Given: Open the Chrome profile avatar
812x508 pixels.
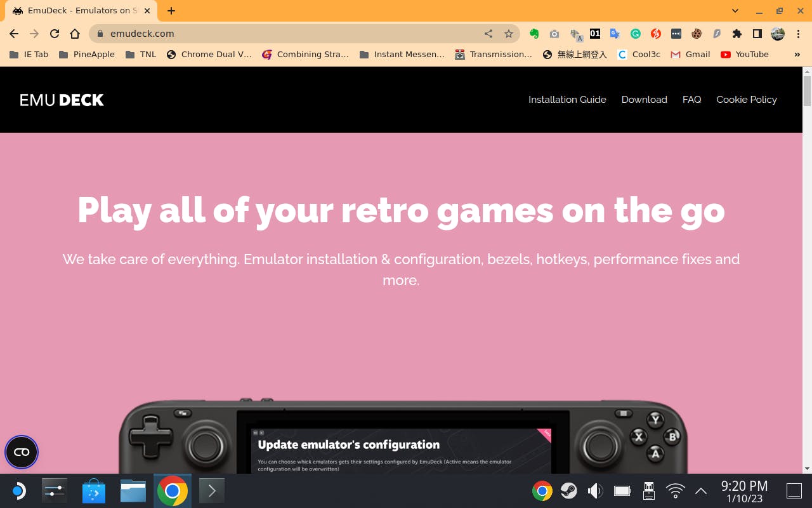Looking at the screenshot, I should (778, 34).
